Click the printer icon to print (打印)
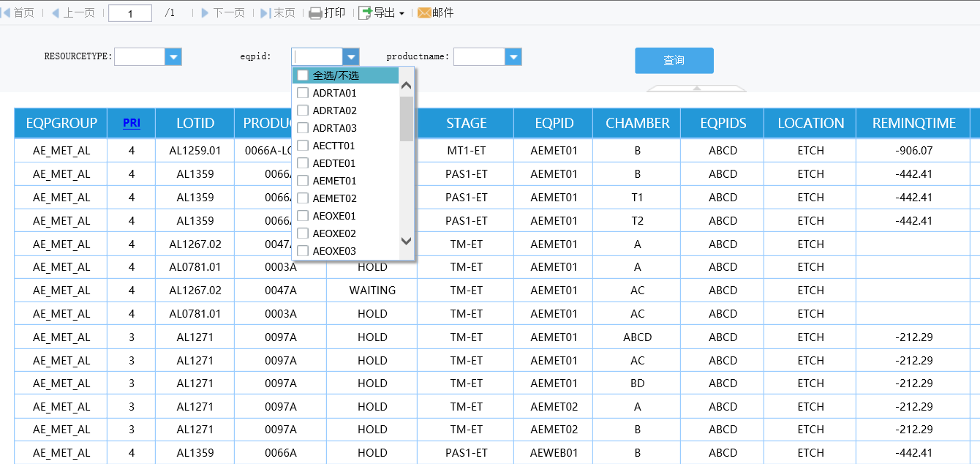Viewport: 980px width, 464px height. [x=315, y=13]
